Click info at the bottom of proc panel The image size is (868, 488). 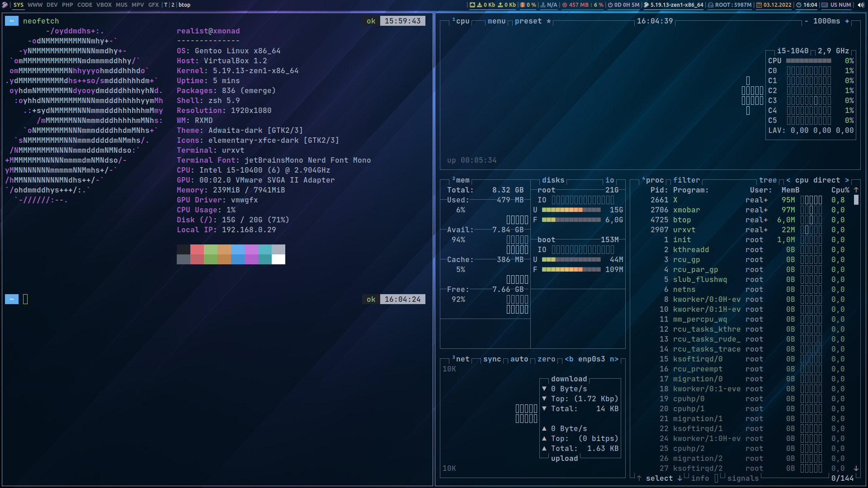click(x=700, y=478)
